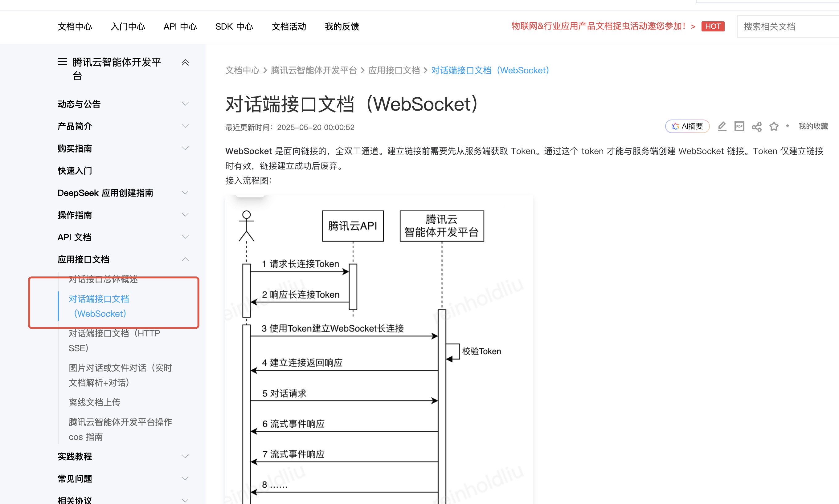The image size is (839, 504).
Task: Open the AI摘要 button
Action: point(687,126)
